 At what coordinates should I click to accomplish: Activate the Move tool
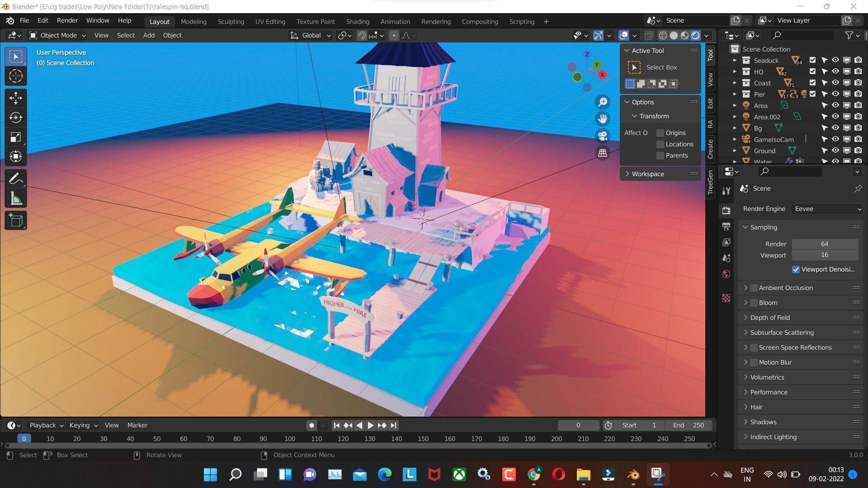[16, 98]
